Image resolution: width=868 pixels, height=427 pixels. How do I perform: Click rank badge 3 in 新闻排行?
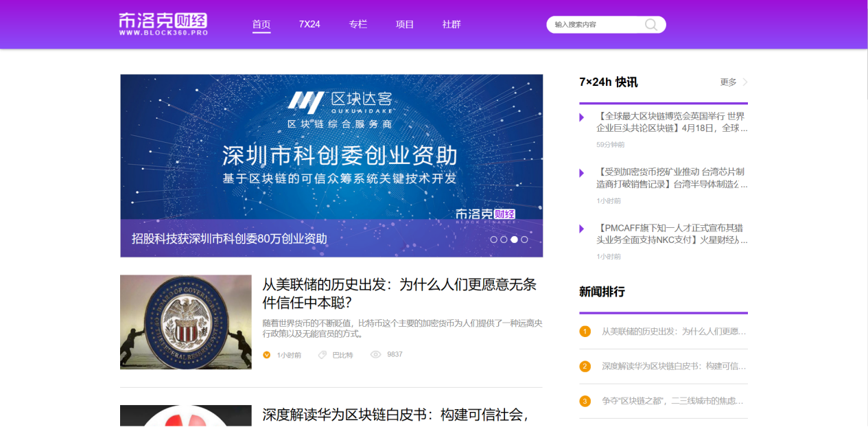pos(585,401)
